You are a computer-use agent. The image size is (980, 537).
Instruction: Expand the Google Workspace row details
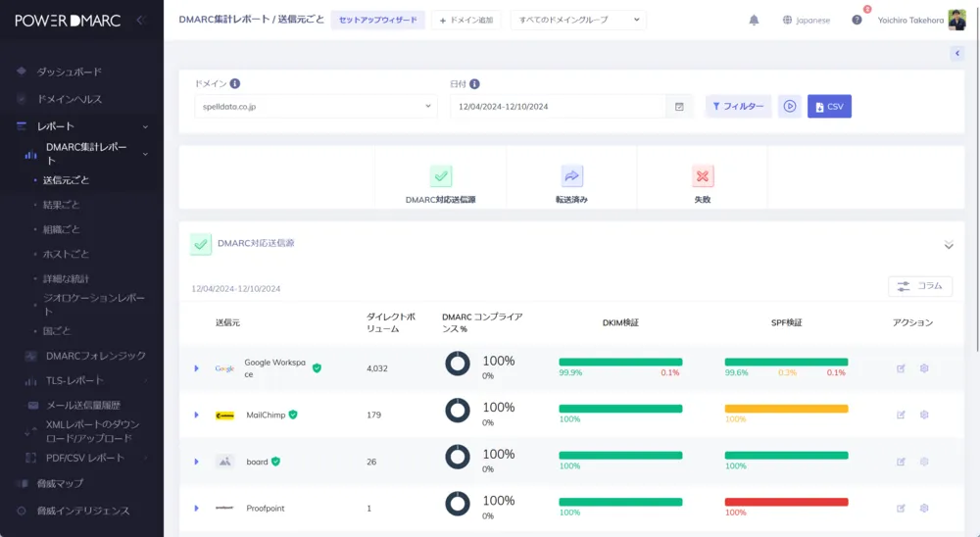(196, 368)
